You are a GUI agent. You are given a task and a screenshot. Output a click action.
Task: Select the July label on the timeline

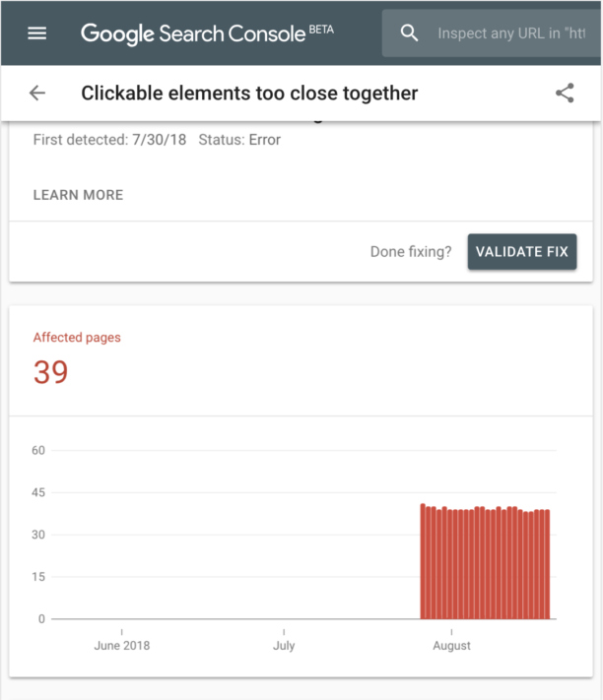coord(284,646)
